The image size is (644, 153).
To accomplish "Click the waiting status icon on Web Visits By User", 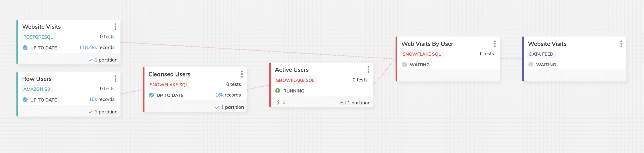I will tap(404, 64).
